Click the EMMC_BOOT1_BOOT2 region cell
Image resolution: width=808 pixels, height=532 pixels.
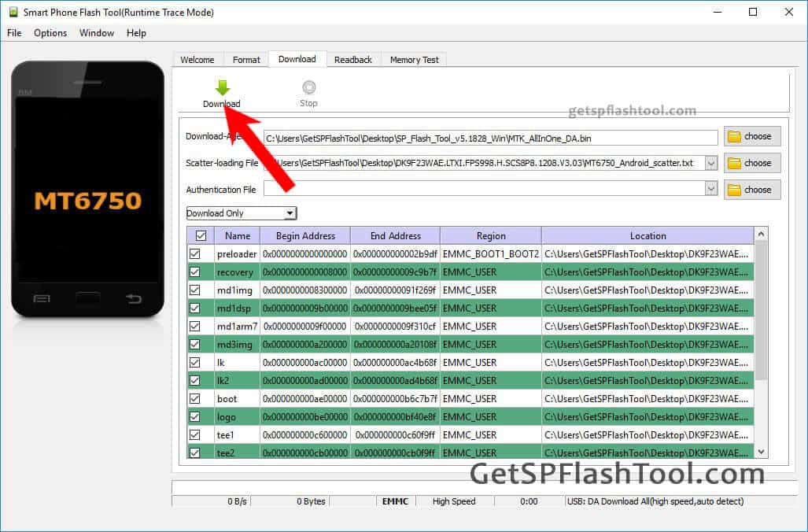click(x=491, y=253)
